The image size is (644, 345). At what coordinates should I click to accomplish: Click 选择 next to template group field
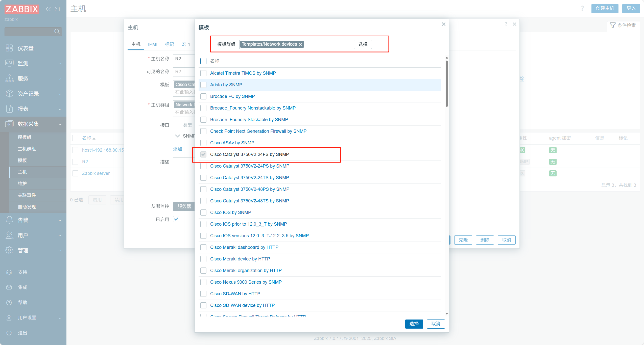(x=363, y=44)
